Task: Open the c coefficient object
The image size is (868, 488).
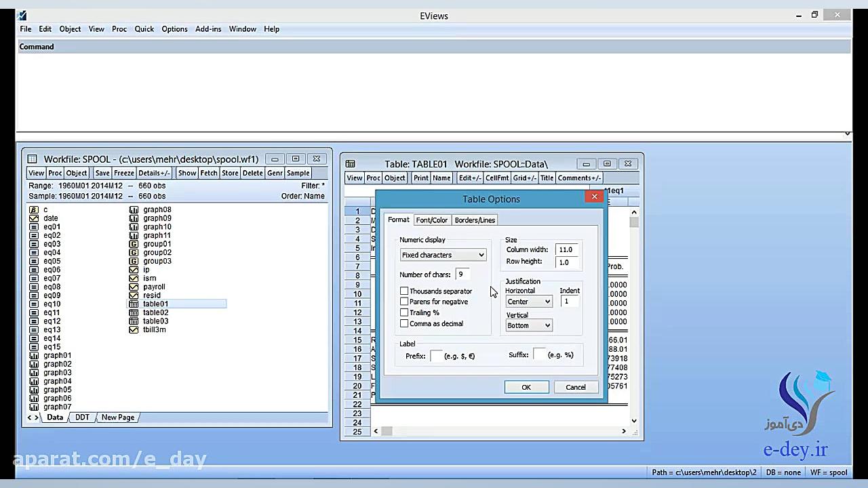Action: (x=45, y=209)
